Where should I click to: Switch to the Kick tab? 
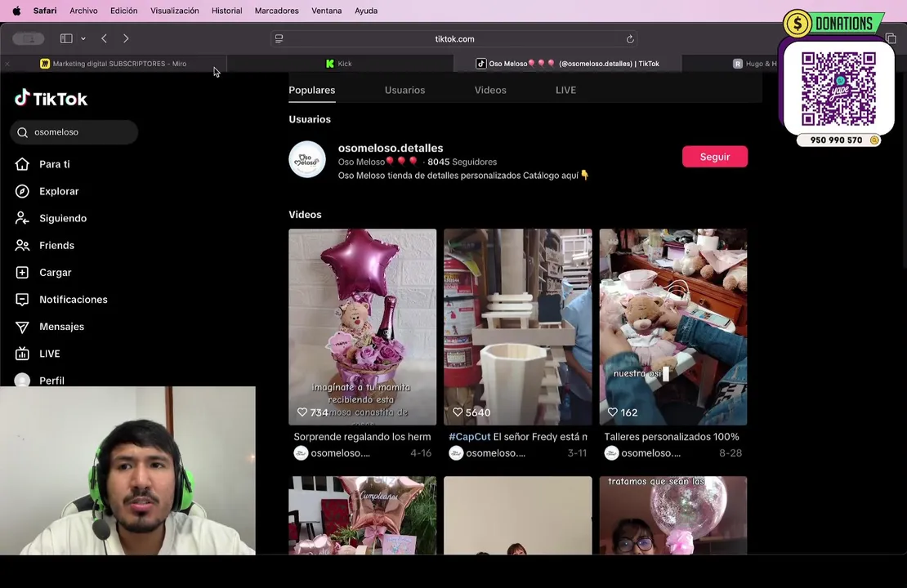click(340, 64)
